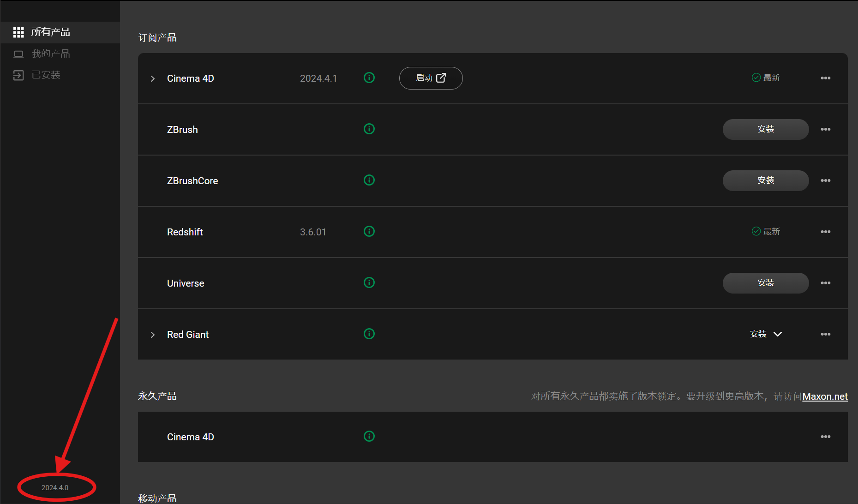Image resolution: width=858 pixels, height=504 pixels.
Task: Click Redshift version 3.6.01
Action: (313, 232)
